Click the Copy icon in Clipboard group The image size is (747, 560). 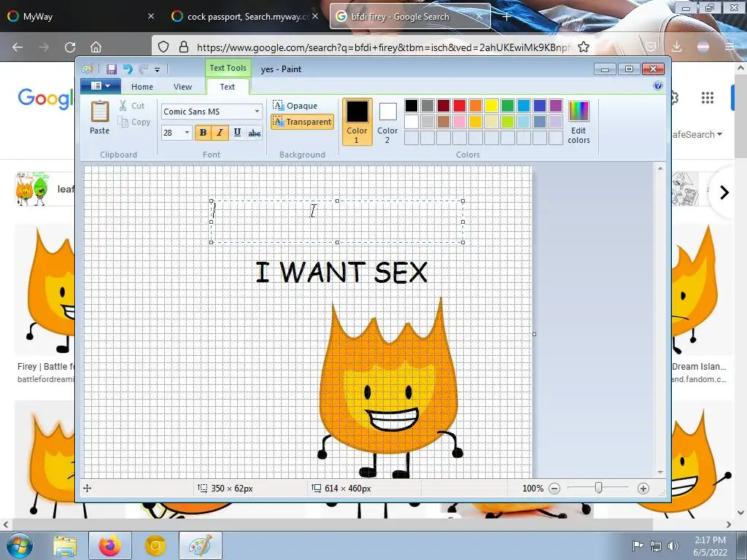pyautogui.click(x=123, y=122)
